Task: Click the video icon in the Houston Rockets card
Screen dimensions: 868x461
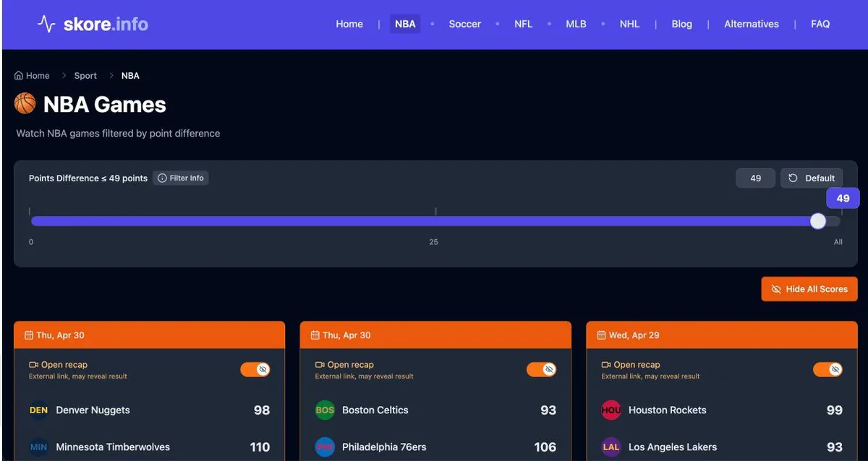Action: pos(606,365)
